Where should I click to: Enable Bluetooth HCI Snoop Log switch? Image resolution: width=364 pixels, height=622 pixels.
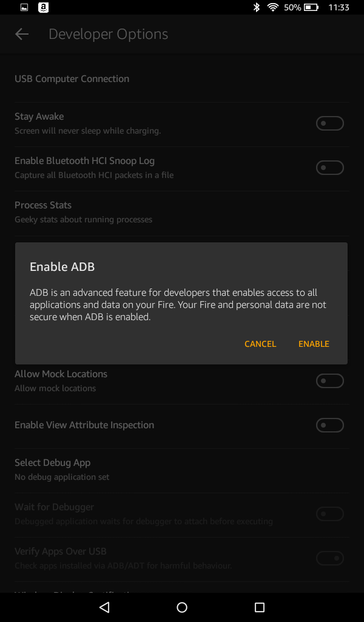click(329, 167)
